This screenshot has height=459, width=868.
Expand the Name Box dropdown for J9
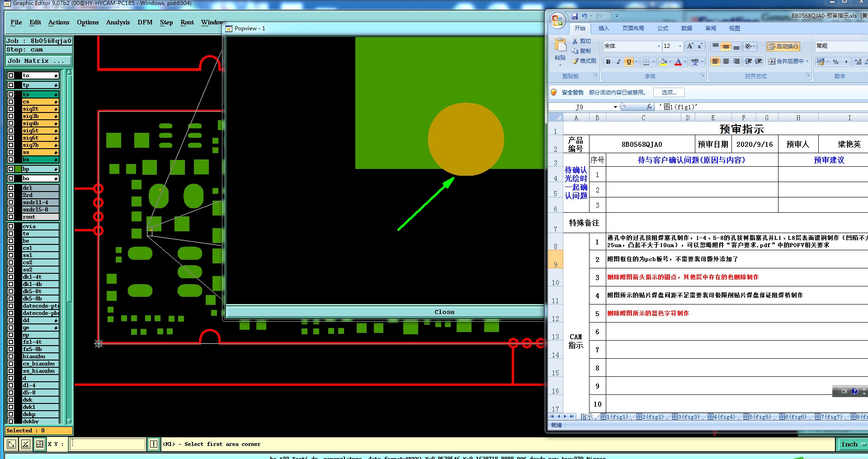coord(615,107)
